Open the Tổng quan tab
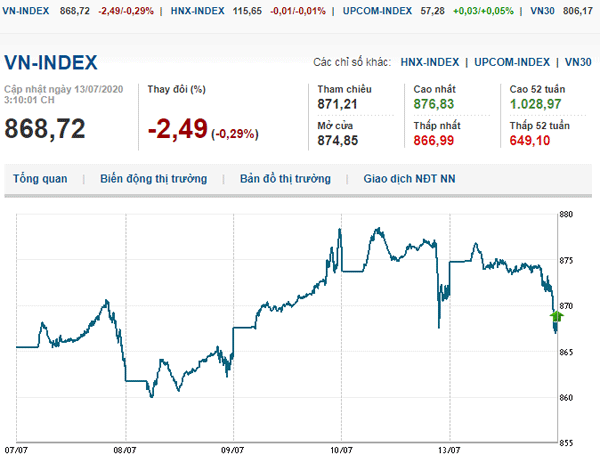600x463 pixels. tap(40, 179)
